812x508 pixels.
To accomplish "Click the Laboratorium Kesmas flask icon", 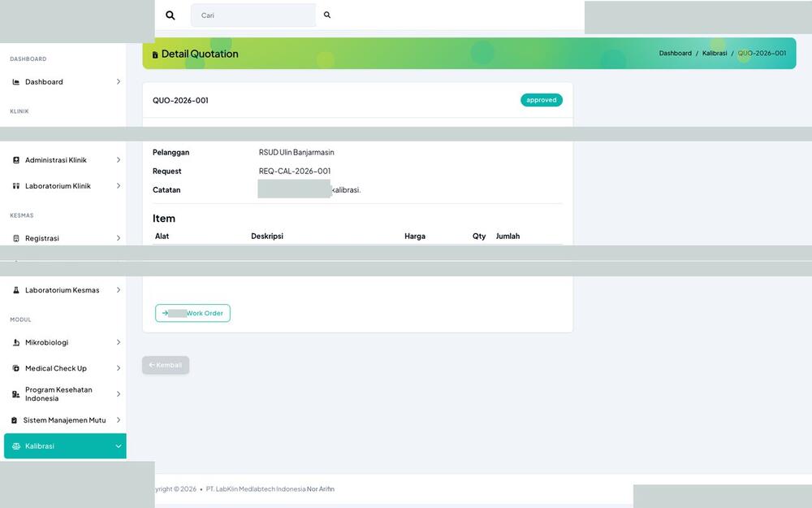I will pos(16,290).
